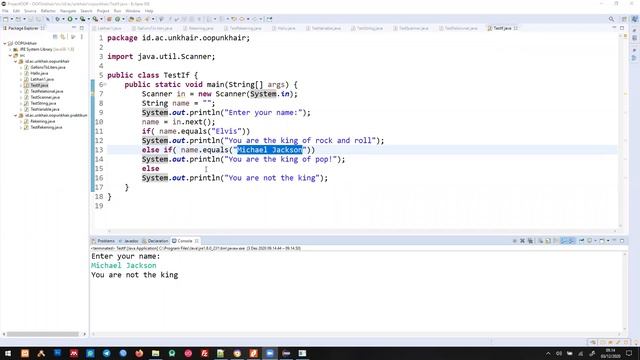This screenshot has height=360, width=640.
Task: Expand JRE System Library node
Action: click(x=10, y=49)
